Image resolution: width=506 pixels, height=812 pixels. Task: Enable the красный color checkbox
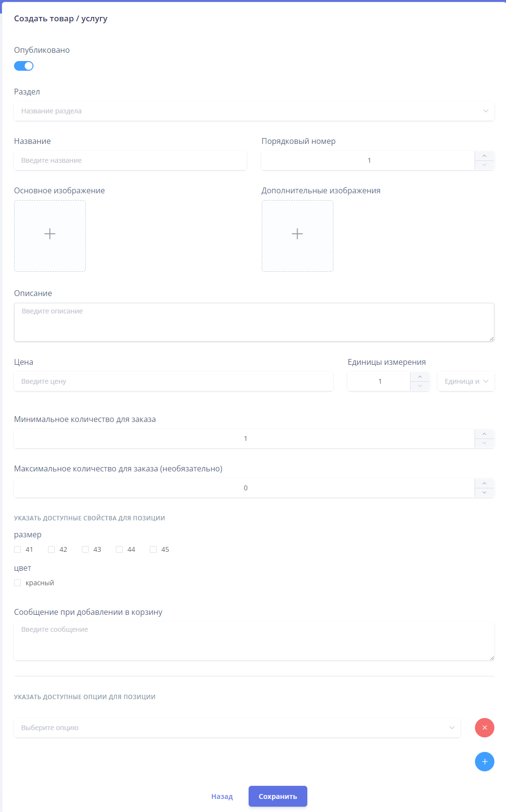pyautogui.click(x=17, y=583)
